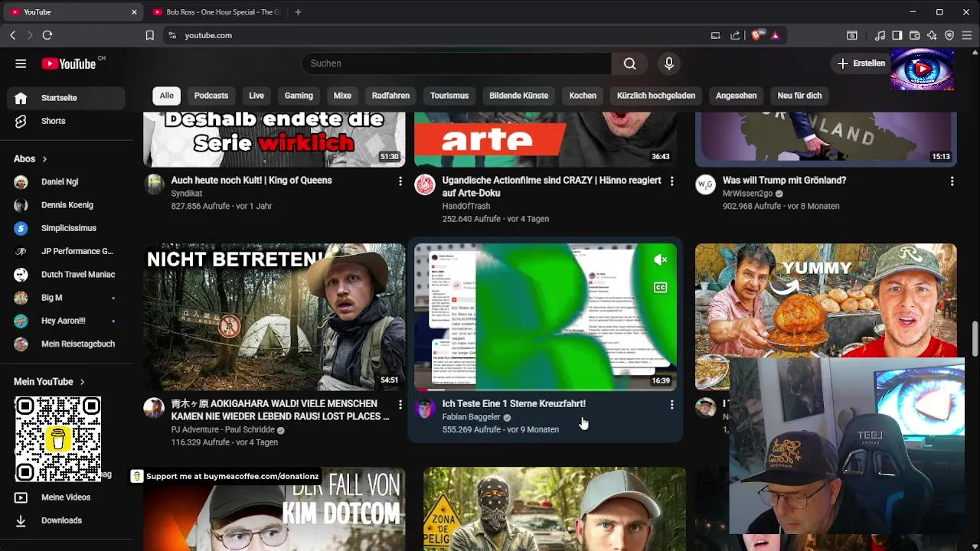Select the Bildende Künste filter chip
This screenshot has height=551, width=980.
[519, 96]
